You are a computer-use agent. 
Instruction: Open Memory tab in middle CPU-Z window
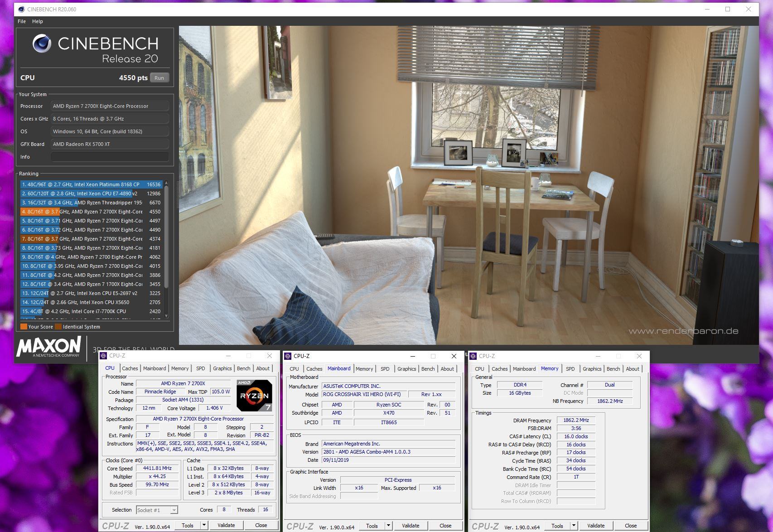364,369
